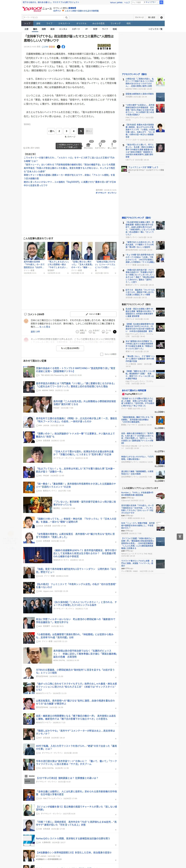186x868 pixels.
Task: Share the article on X
Action: pos(58,47)
